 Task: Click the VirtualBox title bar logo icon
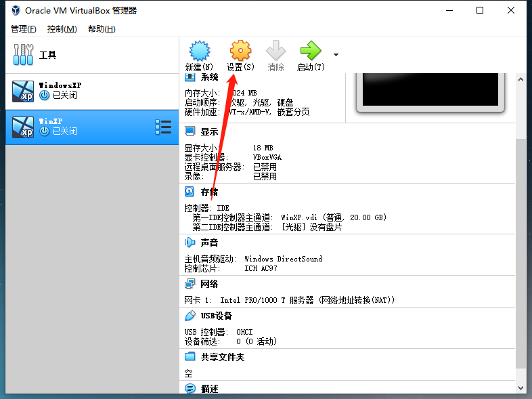coord(16,11)
